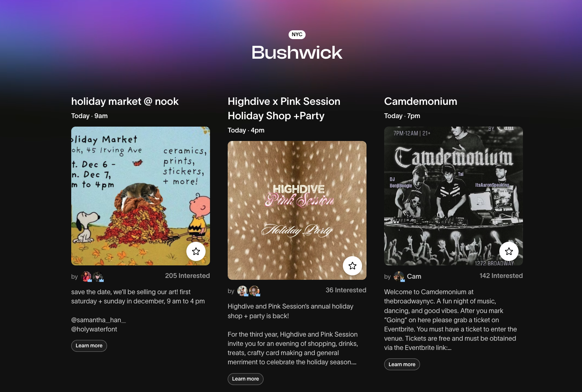Open the Highdive Pink Session poster image

click(x=297, y=210)
